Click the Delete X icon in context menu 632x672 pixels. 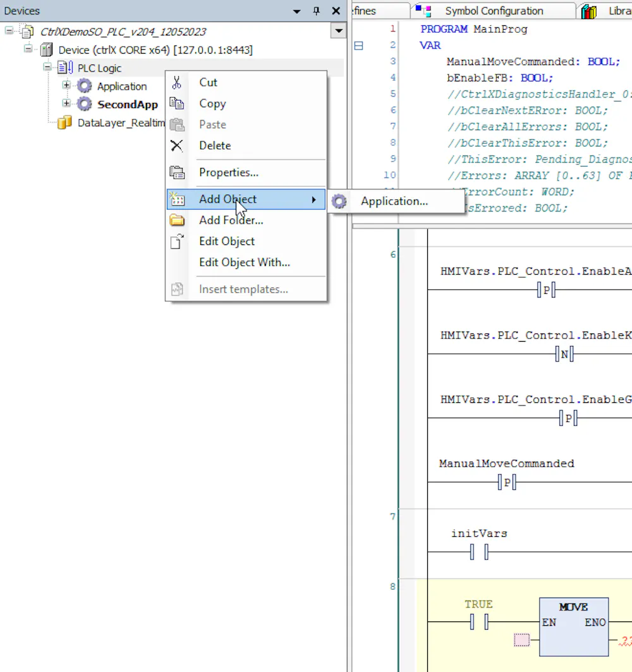[x=177, y=146]
